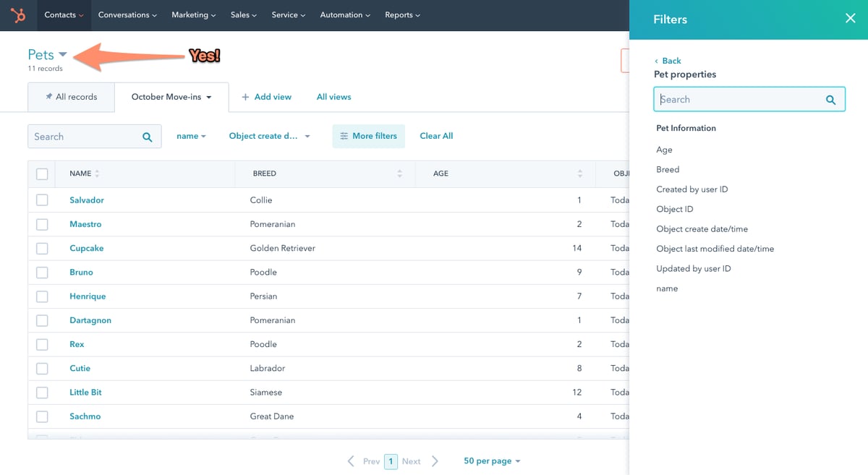Click the Clear All link

[436, 136]
